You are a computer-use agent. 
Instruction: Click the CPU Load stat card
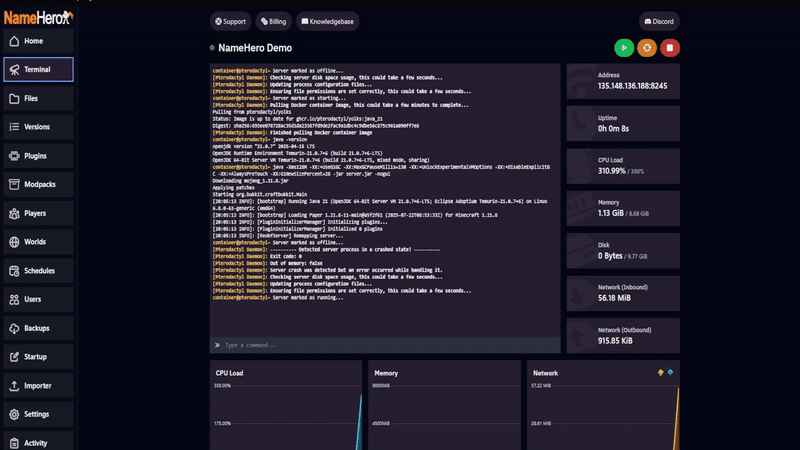tap(623, 166)
